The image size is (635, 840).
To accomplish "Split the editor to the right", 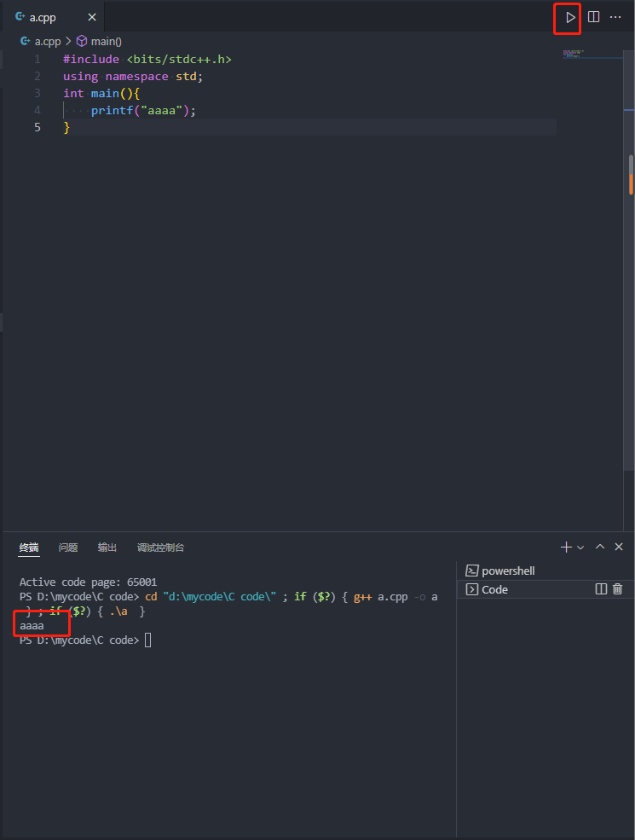I will 593,17.
